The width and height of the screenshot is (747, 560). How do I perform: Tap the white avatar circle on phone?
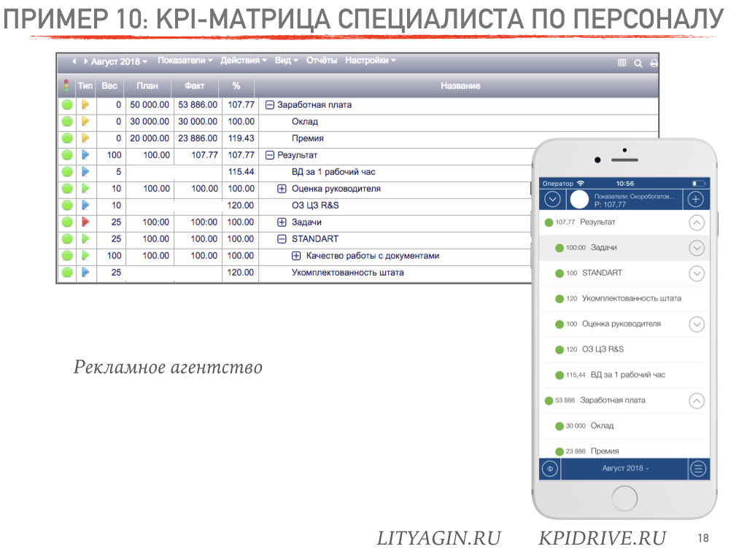click(x=579, y=200)
